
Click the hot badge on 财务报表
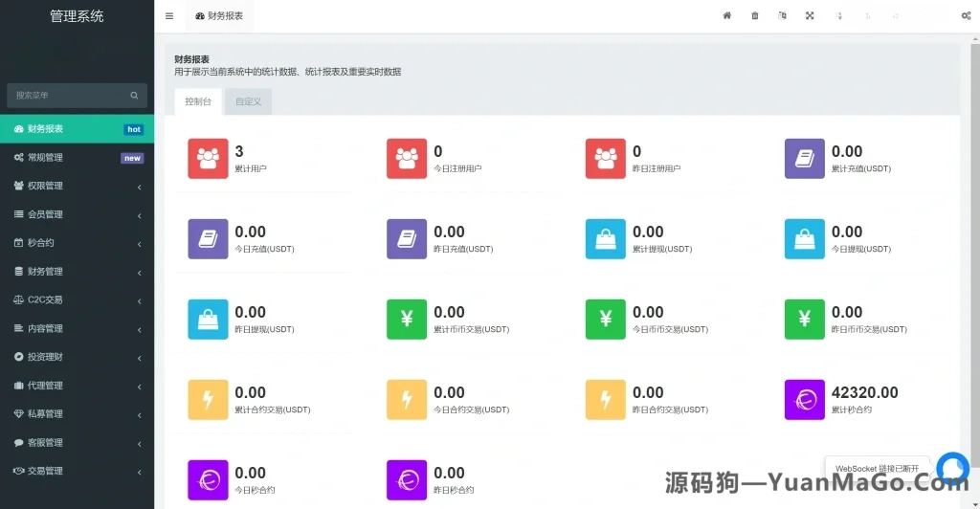click(x=134, y=129)
